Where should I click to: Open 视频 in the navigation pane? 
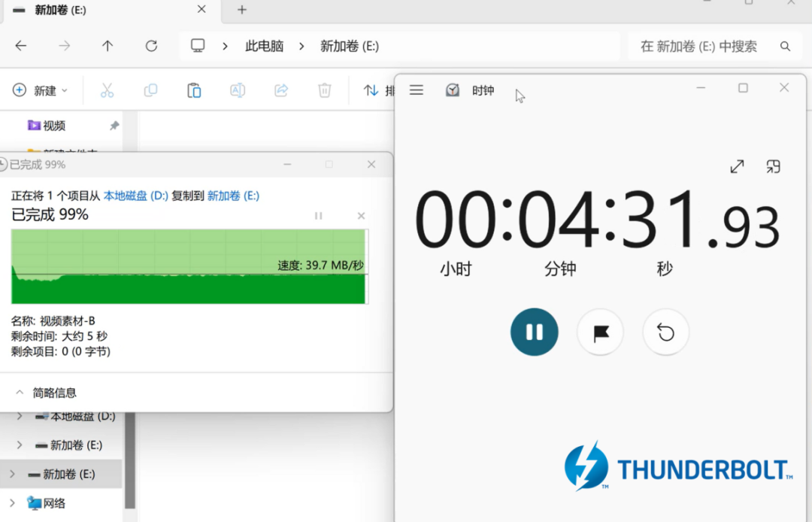tap(54, 126)
